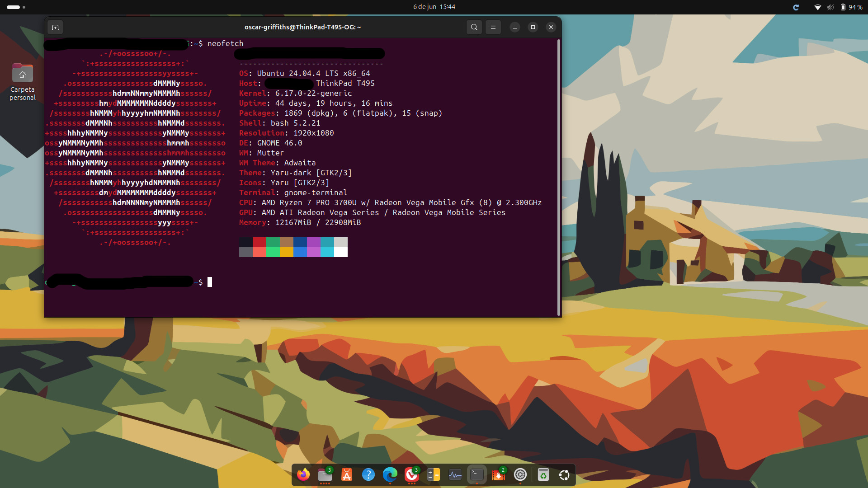
Task: Open Activities via the workspace indicator
Action: tap(16, 7)
